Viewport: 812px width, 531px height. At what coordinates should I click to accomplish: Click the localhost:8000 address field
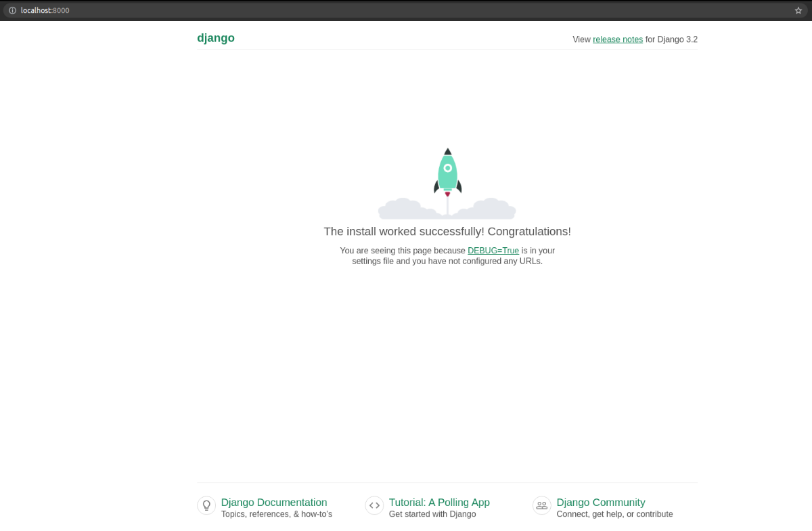coord(405,10)
